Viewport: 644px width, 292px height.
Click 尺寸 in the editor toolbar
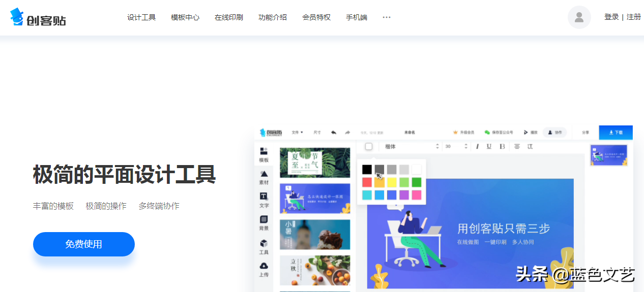pos(317,133)
